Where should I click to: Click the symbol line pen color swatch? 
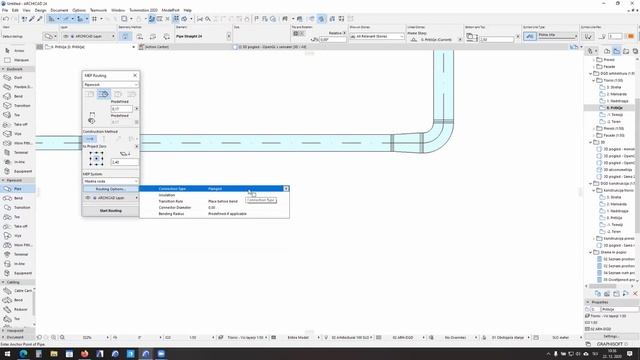[630, 36]
